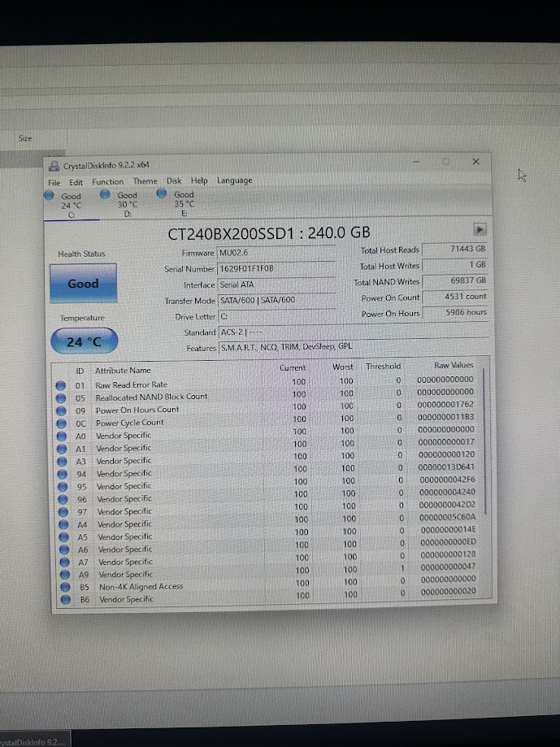Click the CrystalDiskInfo title bar icon
The image size is (560, 747).
coord(54,166)
